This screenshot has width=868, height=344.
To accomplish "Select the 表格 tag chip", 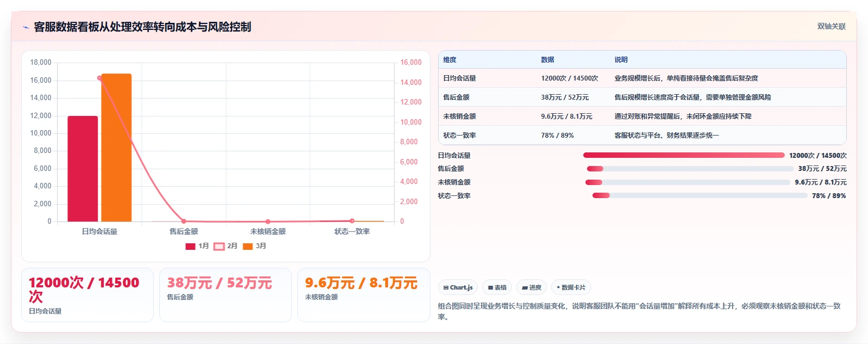I will (x=497, y=287).
